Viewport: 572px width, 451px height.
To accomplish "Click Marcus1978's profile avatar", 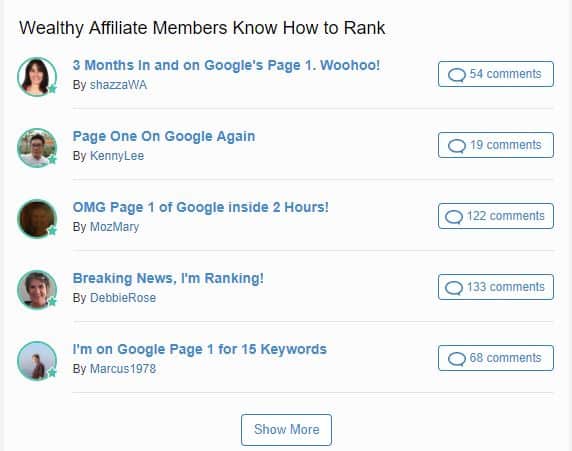I will click(x=37, y=361).
